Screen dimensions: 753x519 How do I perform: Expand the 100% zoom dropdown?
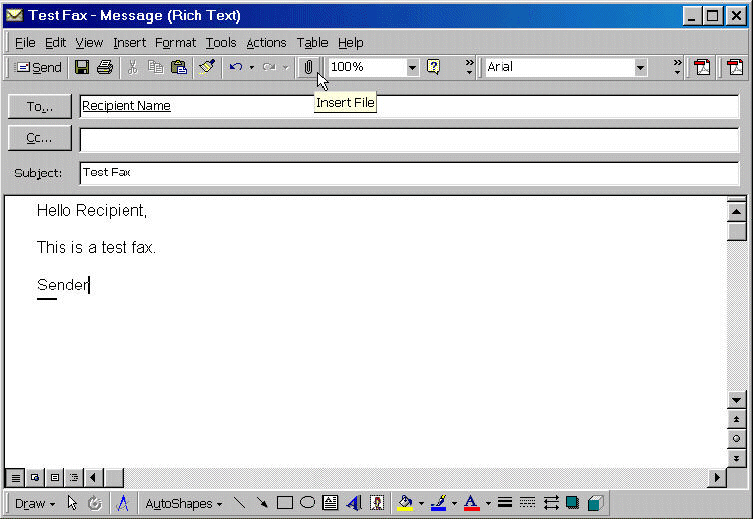click(x=412, y=67)
